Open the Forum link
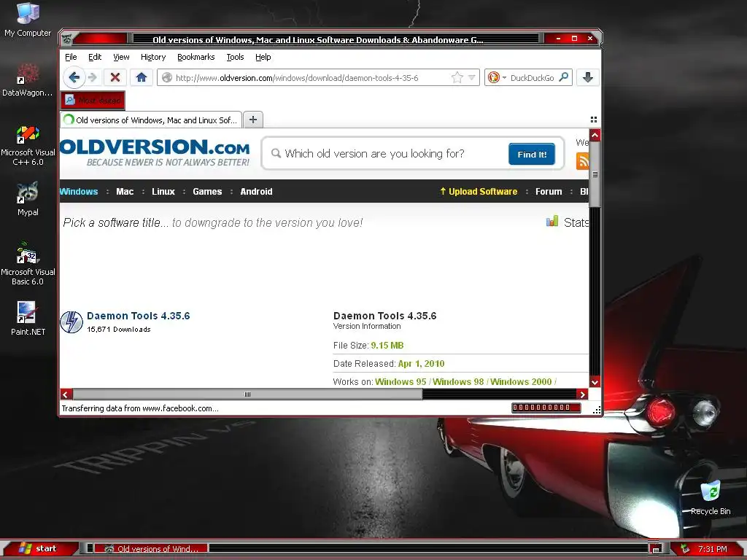 549,192
